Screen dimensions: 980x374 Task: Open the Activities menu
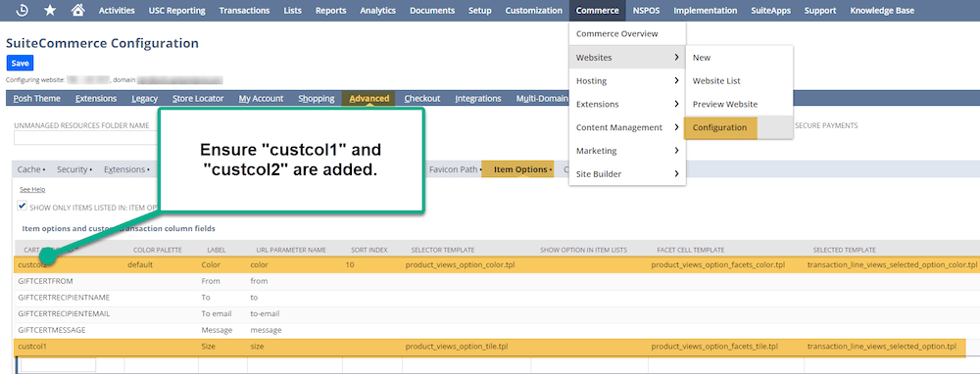click(117, 11)
